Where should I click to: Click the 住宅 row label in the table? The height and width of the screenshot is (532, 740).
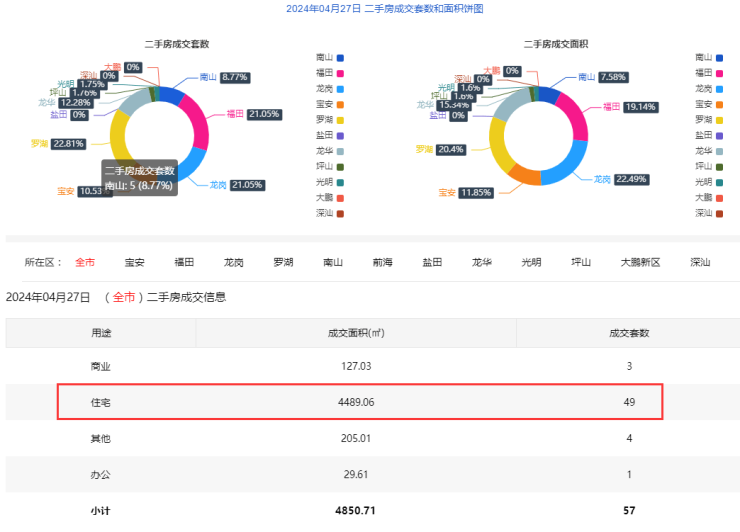101,401
